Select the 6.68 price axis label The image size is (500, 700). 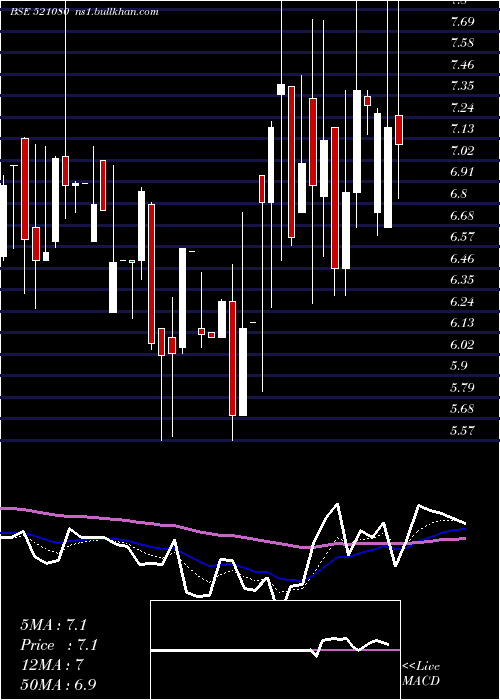click(x=462, y=216)
